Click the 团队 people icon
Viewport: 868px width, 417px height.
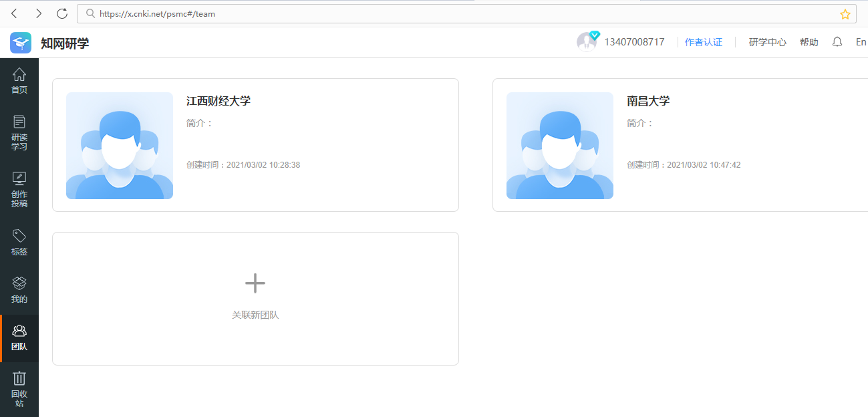coord(19,331)
